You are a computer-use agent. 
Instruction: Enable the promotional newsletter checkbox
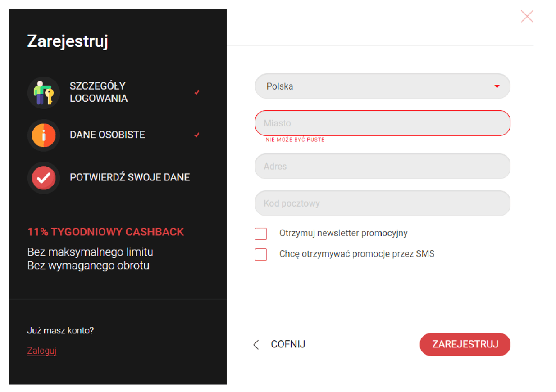click(x=261, y=234)
